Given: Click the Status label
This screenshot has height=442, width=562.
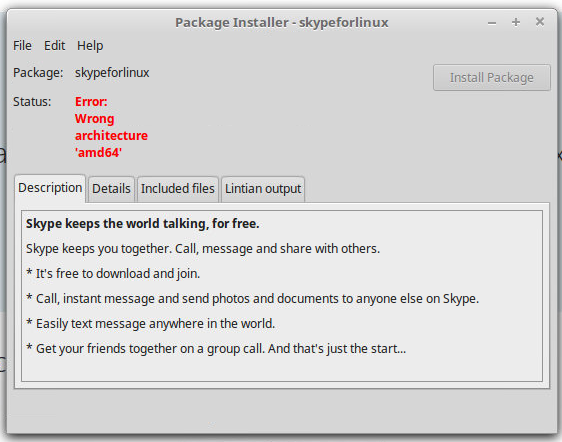Looking at the screenshot, I should pos(32,102).
